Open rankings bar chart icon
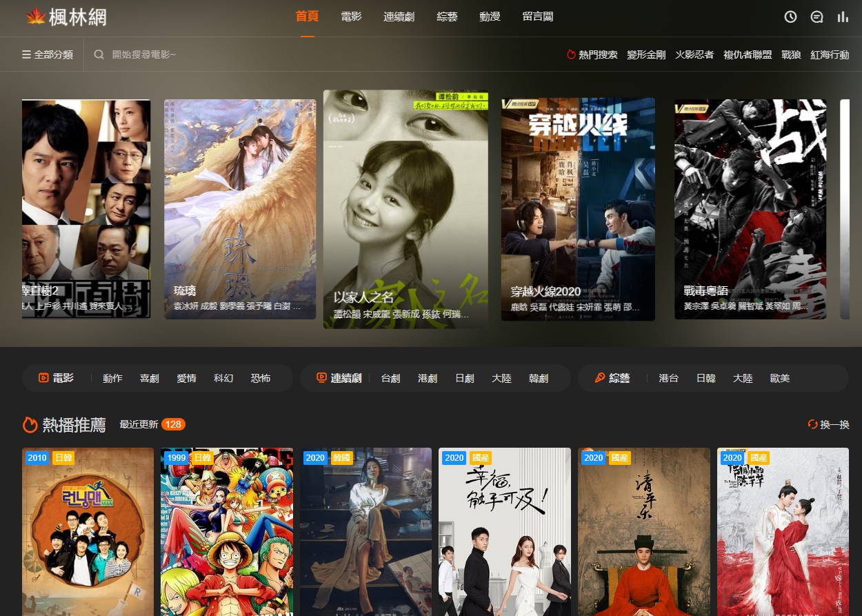 (843, 17)
